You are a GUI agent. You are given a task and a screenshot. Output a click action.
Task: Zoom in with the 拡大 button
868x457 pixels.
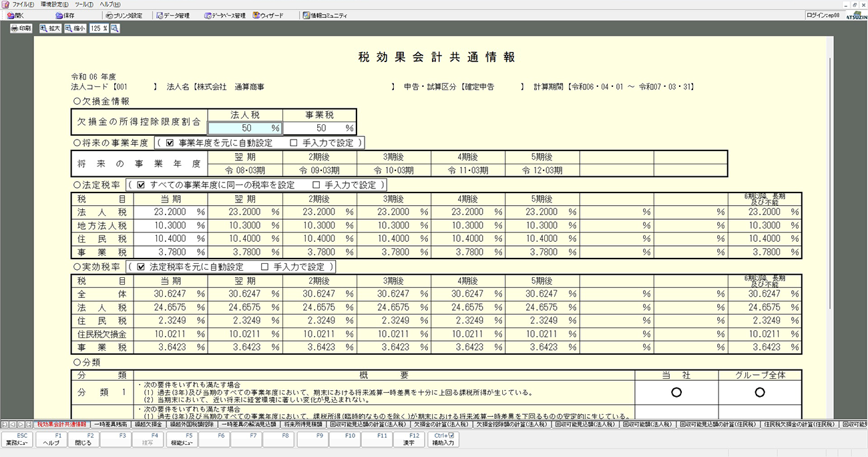pyautogui.click(x=50, y=29)
